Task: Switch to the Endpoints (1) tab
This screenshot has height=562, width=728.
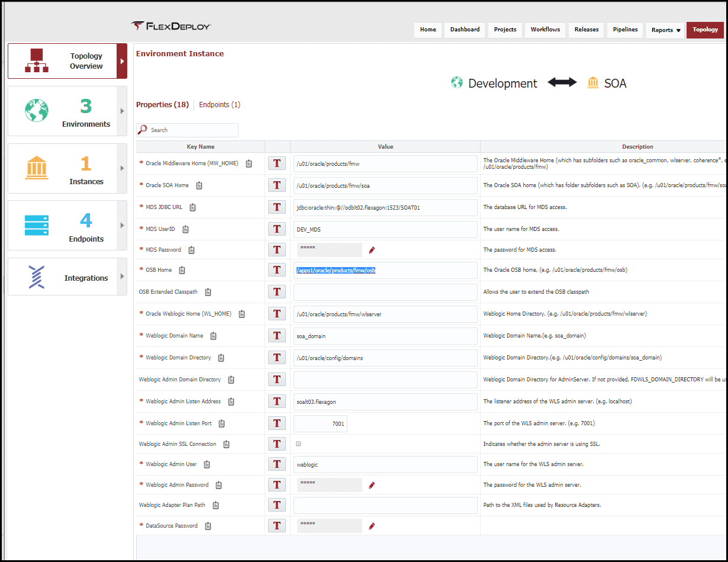Action: (220, 105)
